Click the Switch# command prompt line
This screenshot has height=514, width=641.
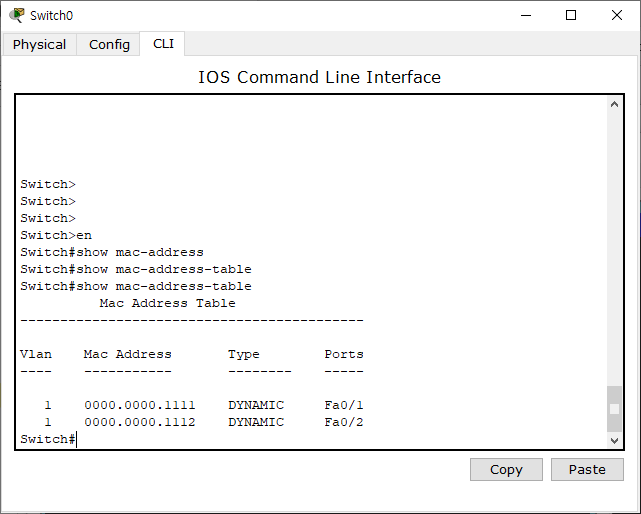click(x=48, y=439)
